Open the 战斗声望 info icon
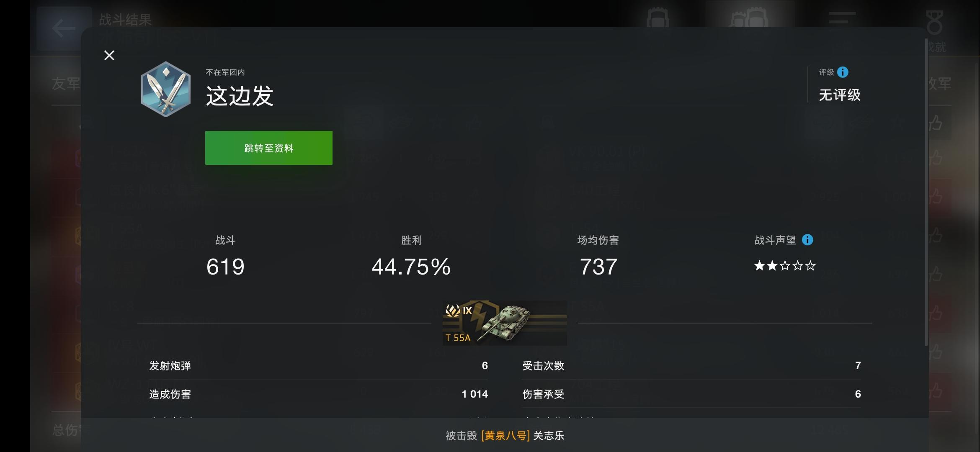 pos(807,240)
